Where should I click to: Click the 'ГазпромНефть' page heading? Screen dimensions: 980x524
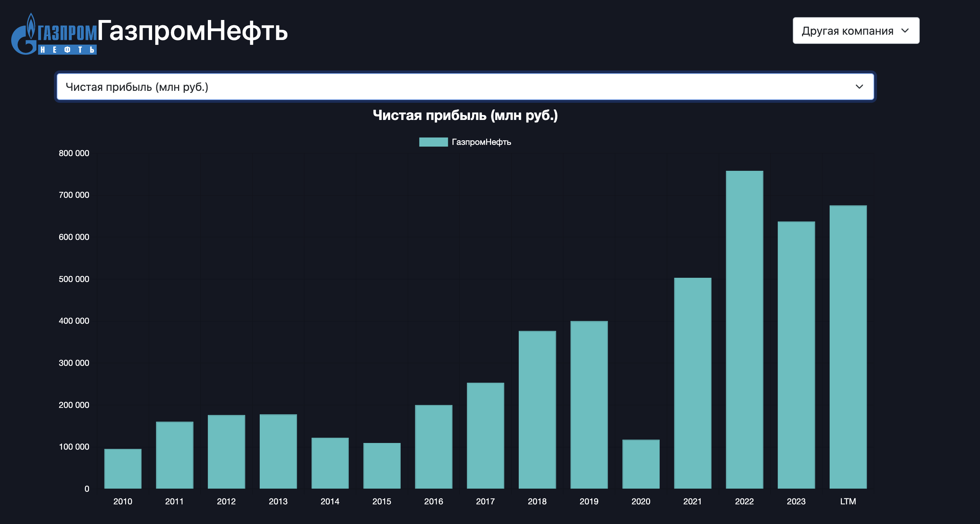(192, 31)
